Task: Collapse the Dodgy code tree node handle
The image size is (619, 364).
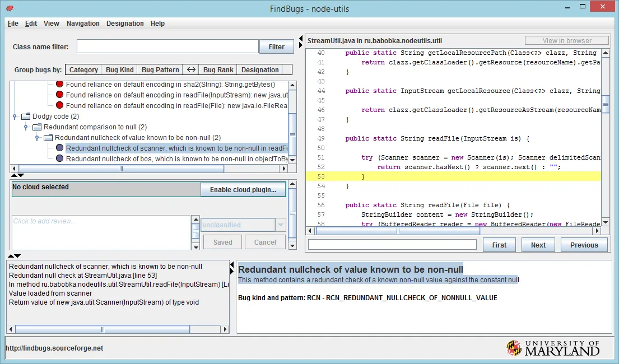Action: 15,116
